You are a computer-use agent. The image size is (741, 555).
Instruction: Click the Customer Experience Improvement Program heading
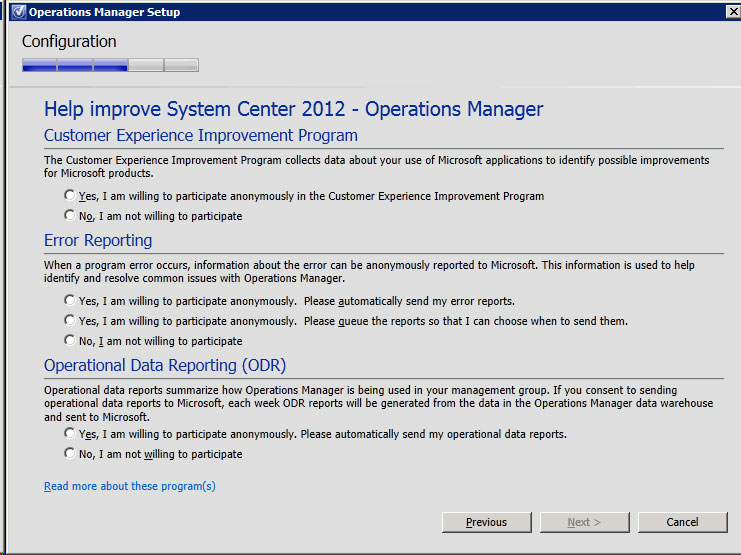(200, 136)
